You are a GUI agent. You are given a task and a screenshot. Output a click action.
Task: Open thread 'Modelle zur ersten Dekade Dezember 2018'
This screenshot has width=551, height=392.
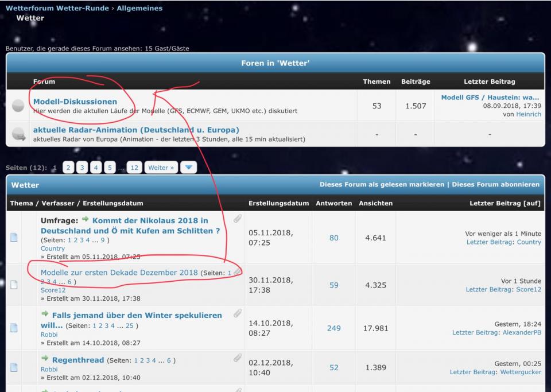pyautogui.click(x=119, y=273)
